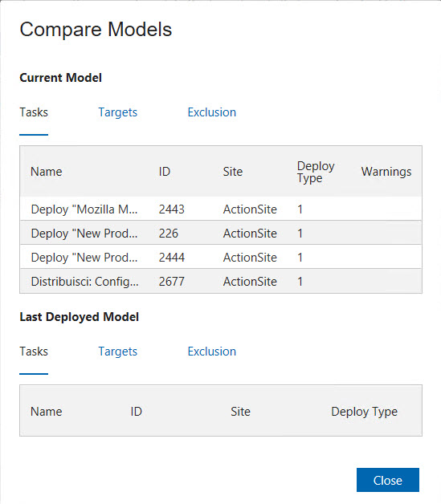Open Targets tab under Last Deployed Model
441x504 pixels.
pyautogui.click(x=118, y=352)
